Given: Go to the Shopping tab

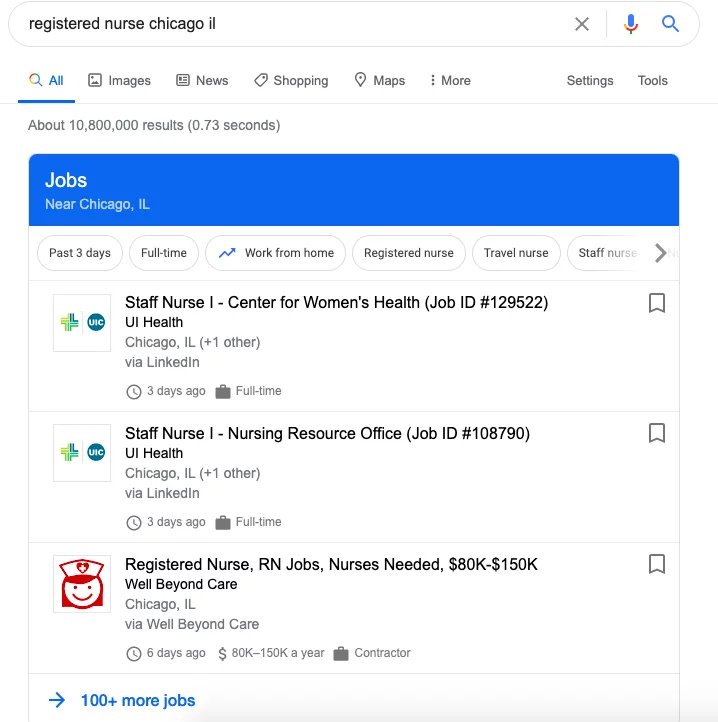Looking at the screenshot, I should coord(291,81).
